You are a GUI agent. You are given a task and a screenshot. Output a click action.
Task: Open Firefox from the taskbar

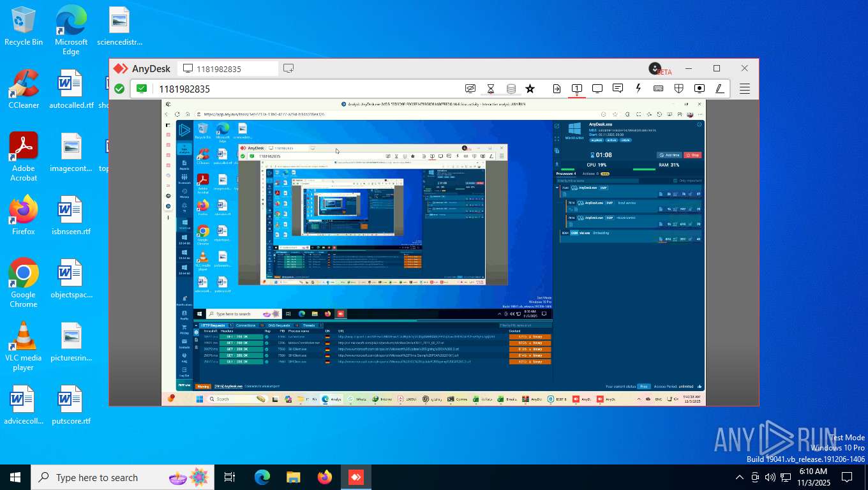click(324, 477)
